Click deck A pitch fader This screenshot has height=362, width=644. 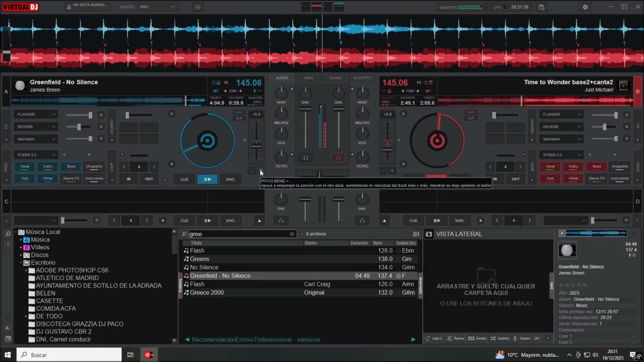click(257, 146)
